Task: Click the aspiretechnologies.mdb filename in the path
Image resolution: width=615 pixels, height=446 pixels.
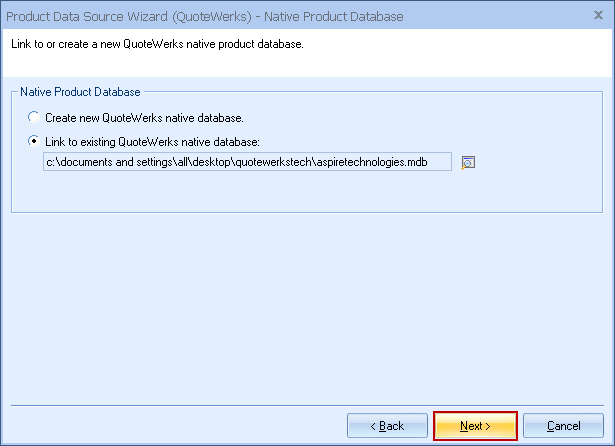Action: point(371,162)
